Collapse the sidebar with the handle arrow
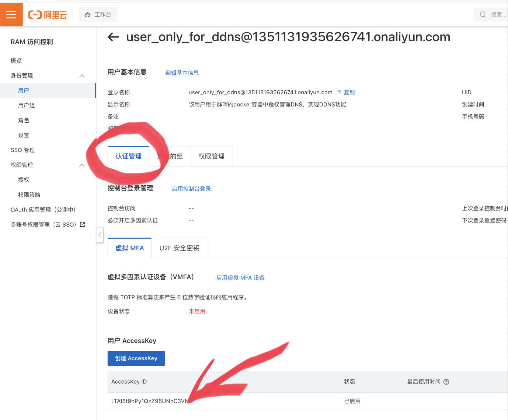 click(x=100, y=235)
